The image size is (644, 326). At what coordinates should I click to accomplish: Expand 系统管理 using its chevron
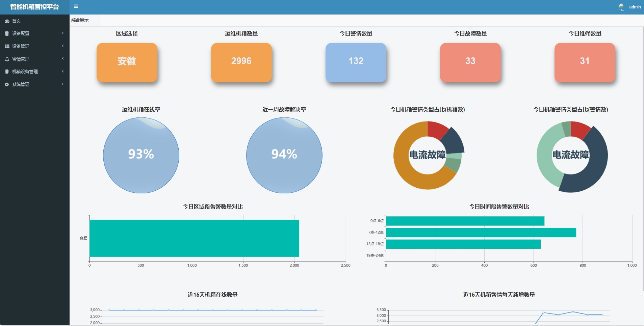click(63, 84)
